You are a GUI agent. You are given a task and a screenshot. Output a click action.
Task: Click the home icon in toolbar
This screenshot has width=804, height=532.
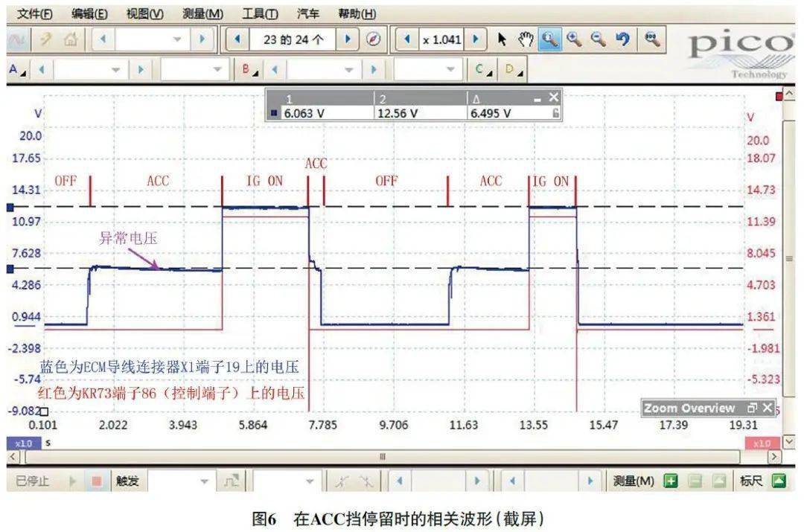point(70,39)
